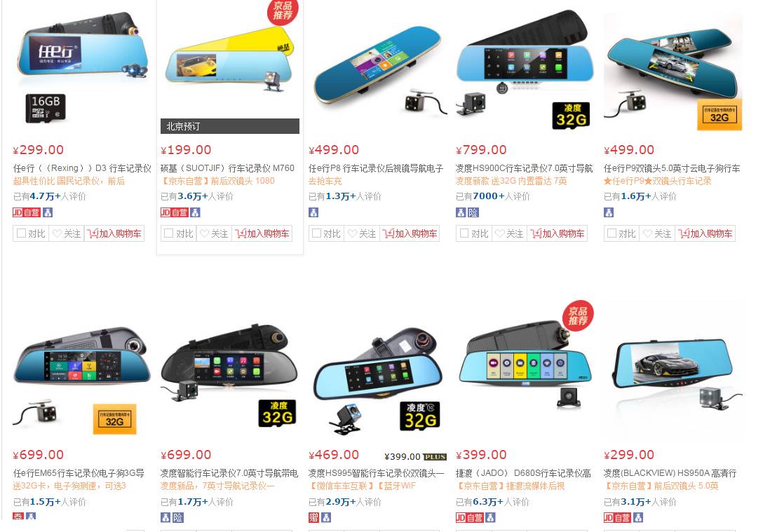Open the 凌度 HS950A product title
The width and height of the screenshot is (770, 532).
point(670,473)
